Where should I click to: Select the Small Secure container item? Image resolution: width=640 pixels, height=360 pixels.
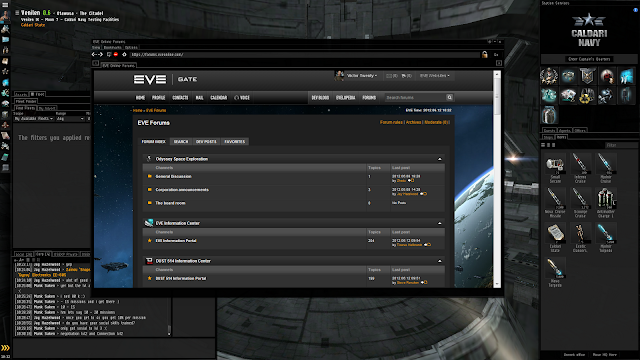[x=555, y=168]
